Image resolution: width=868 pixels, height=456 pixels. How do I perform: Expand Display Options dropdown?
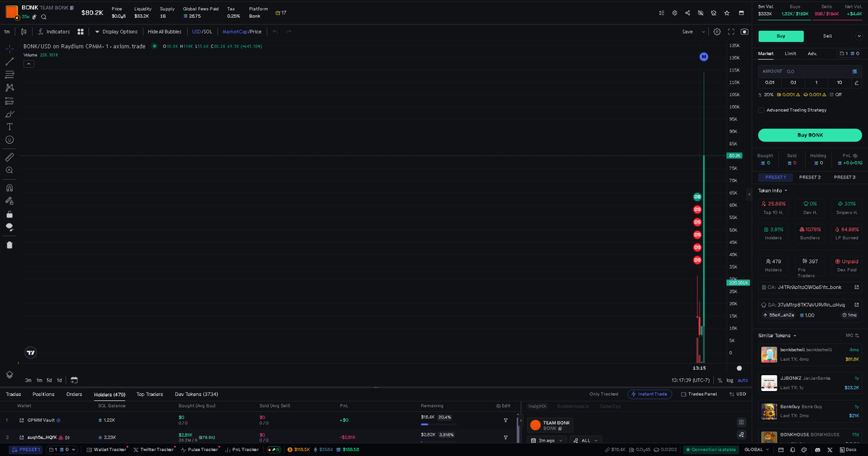(x=116, y=32)
